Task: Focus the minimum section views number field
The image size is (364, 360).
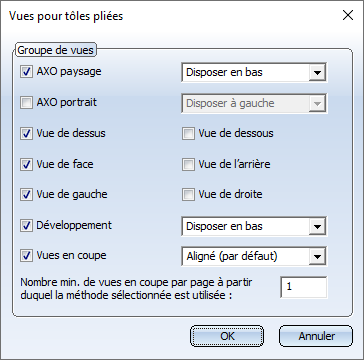Action: [x=304, y=287]
